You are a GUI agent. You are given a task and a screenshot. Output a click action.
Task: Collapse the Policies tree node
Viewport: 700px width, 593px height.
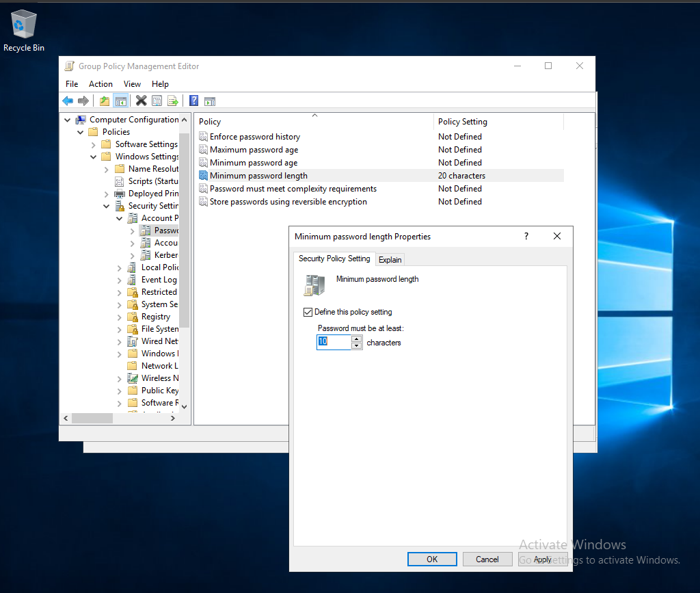(81, 132)
